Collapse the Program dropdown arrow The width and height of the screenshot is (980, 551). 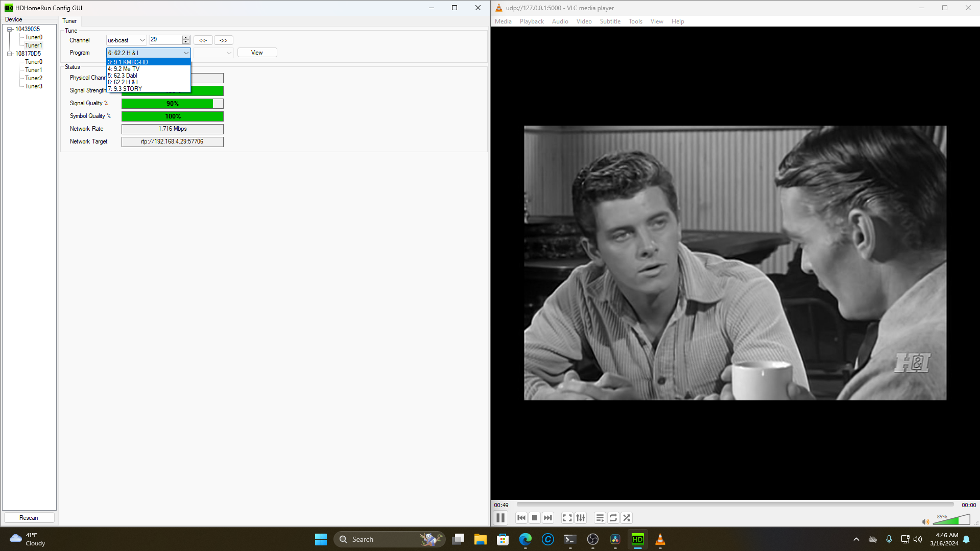point(186,53)
